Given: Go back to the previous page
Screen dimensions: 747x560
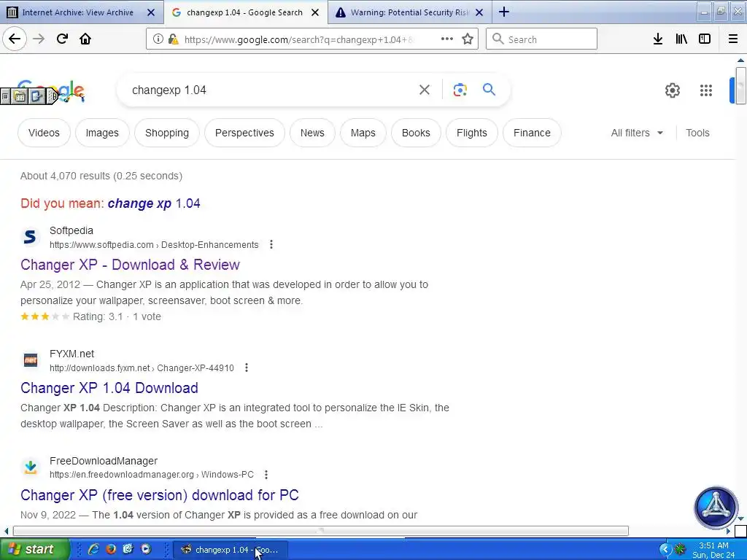Looking at the screenshot, I should pos(15,39).
